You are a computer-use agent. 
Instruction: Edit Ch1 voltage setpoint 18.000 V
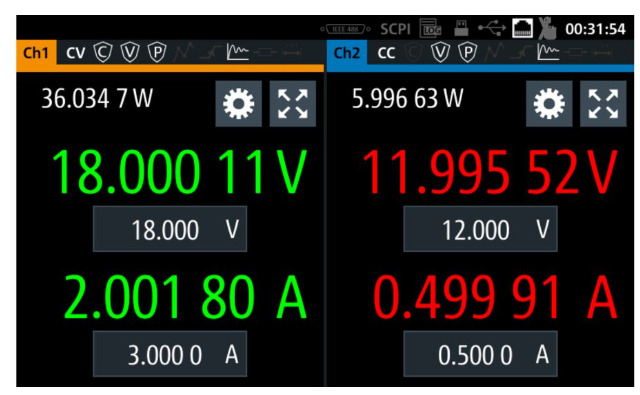170,229
